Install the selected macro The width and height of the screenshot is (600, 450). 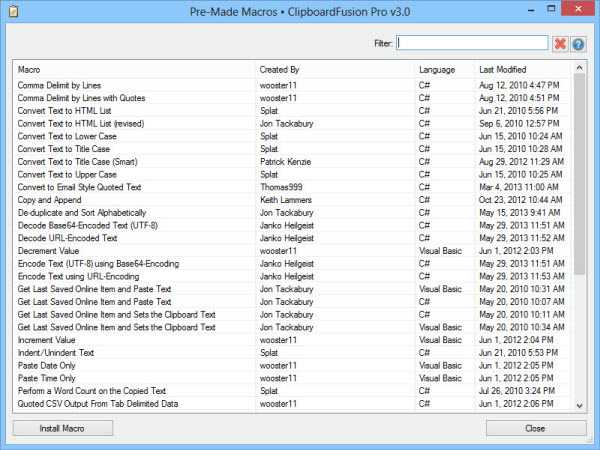(63, 428)
